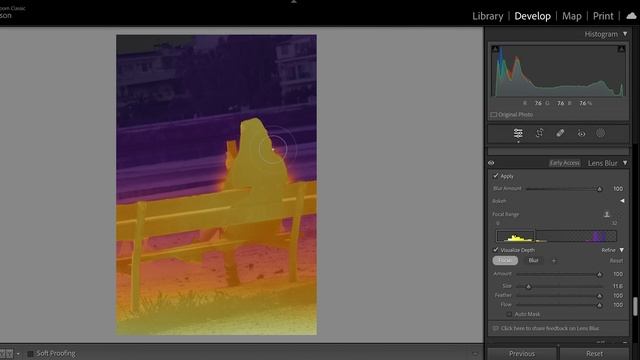Click the Feather slider handle

599,296
